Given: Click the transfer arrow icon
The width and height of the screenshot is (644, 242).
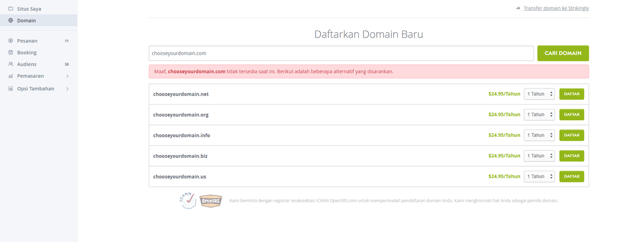Looking at the screenshot, I should [518, 8].
